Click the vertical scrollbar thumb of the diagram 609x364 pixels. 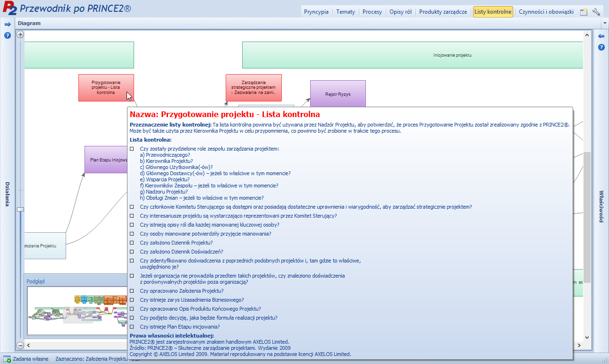click(x=587, y=217)
